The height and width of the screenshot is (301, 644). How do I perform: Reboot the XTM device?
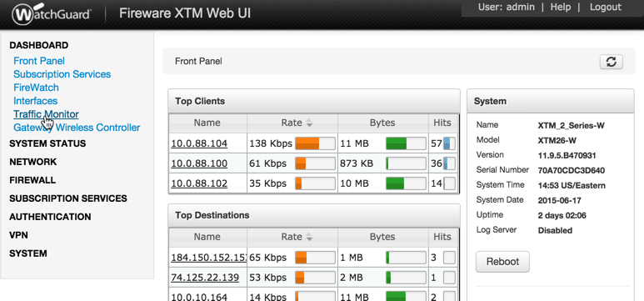point(502,262)
